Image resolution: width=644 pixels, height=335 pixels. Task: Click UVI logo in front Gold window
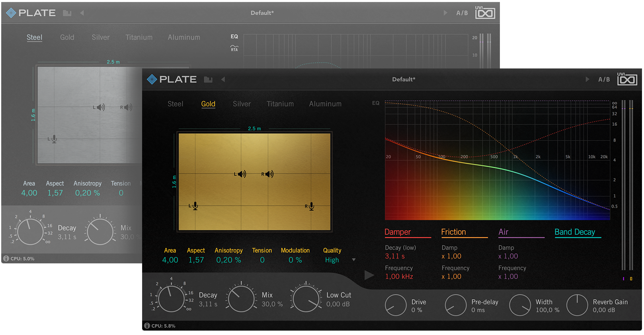coord(627,79)
